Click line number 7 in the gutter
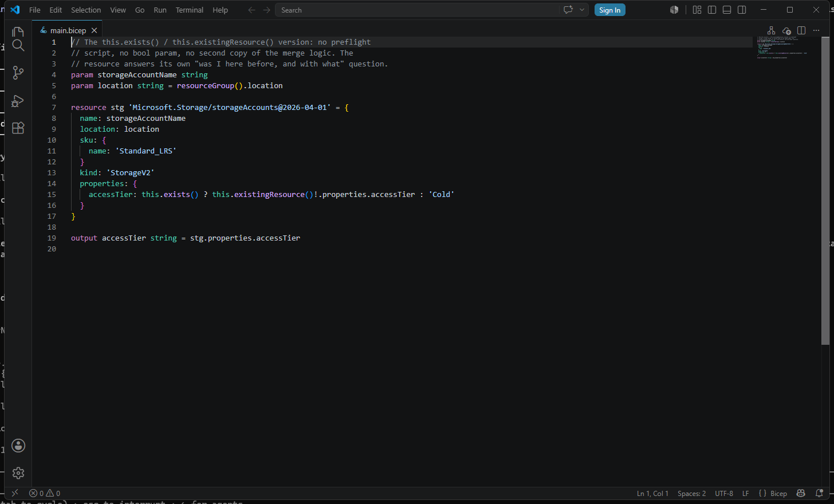This screenshot has width=834, height=504. pos(54,107)
